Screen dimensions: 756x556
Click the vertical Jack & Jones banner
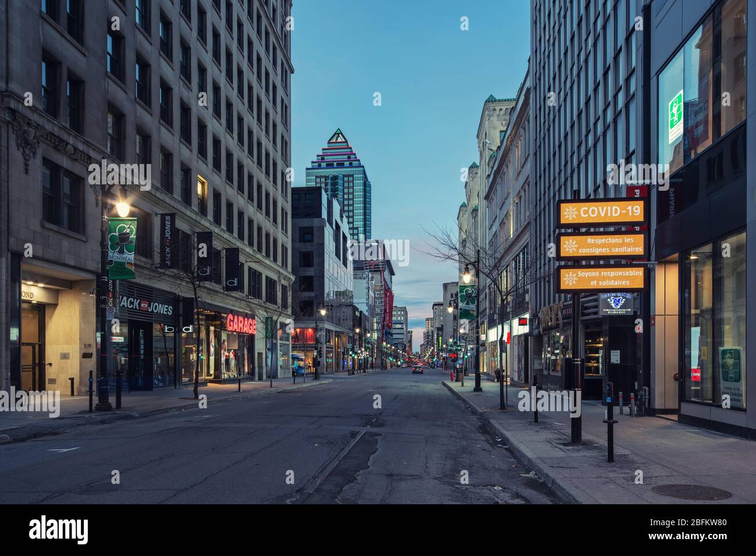(168, 241)
